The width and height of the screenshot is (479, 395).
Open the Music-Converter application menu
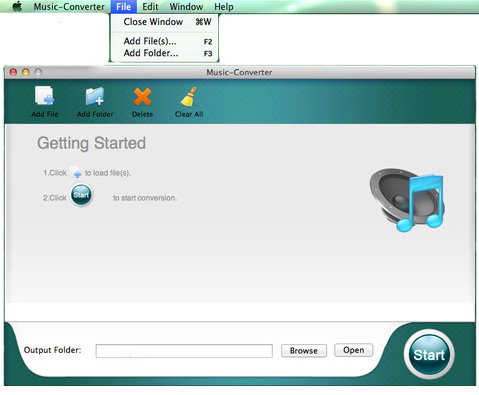(69, 7)
